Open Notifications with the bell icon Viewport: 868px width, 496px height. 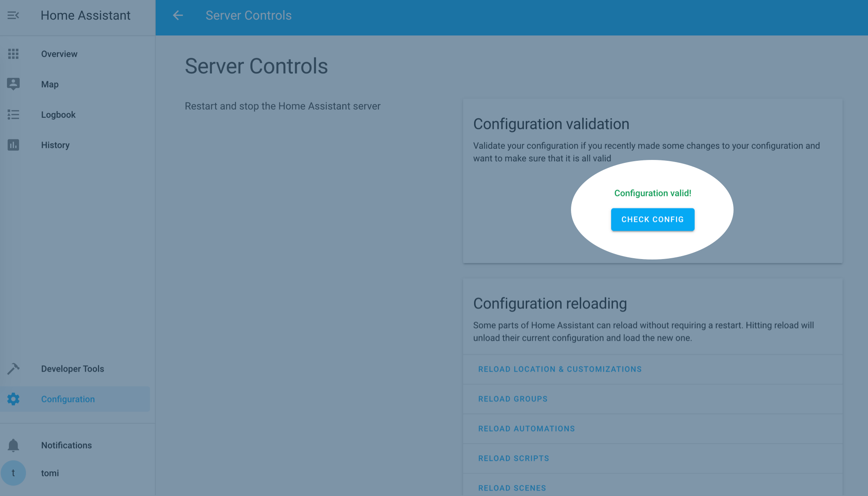(13, 445)
